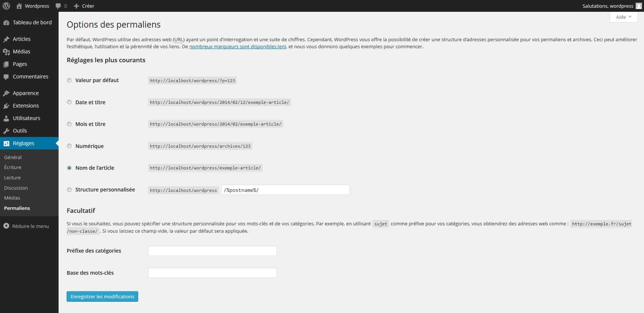This screenshot has width=644, height=313.
Task: Click the Wordpress site name link
Action: coord(37,6)
